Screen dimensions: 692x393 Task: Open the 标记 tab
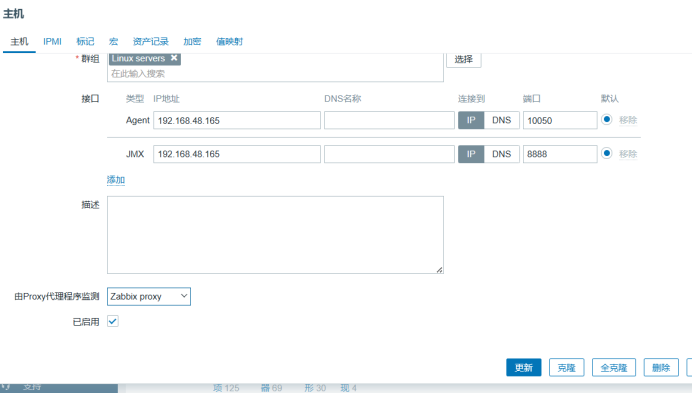(x=85, y=42)
